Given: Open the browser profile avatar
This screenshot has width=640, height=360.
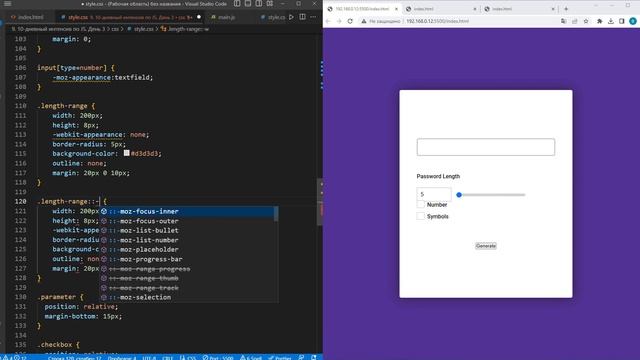Looking at the screenshot, I should [633, 21].
